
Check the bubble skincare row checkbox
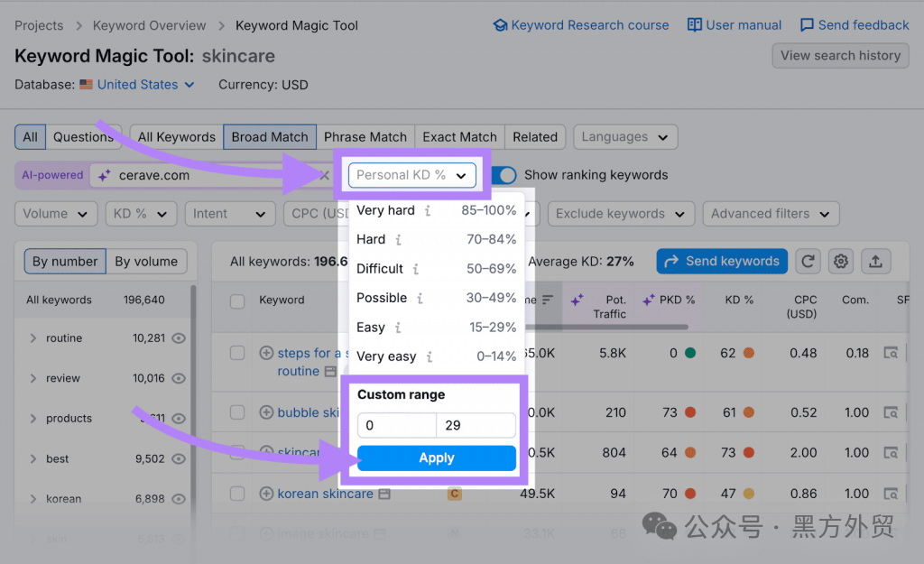click(x=237, y=412)
